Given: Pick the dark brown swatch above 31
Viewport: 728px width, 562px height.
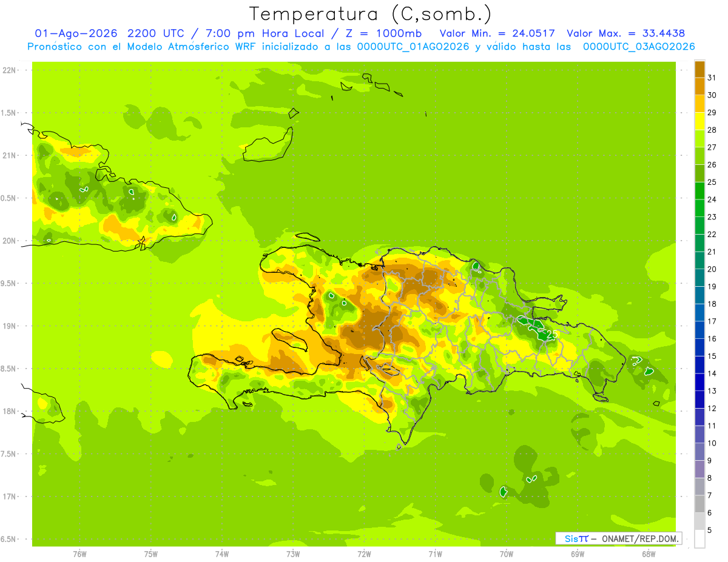Looking at the screenshot, I should click(x=699, y=69).
